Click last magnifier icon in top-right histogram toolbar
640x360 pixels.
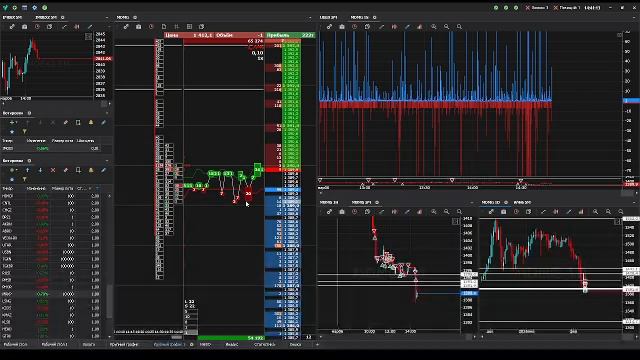pos(459,27)
